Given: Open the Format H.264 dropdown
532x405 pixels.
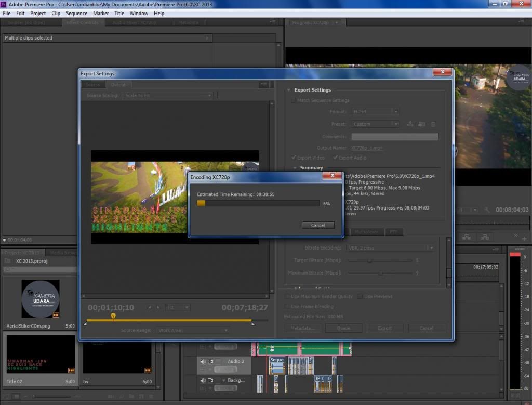Looking at the screenshot, I should [x=375, y=111].
